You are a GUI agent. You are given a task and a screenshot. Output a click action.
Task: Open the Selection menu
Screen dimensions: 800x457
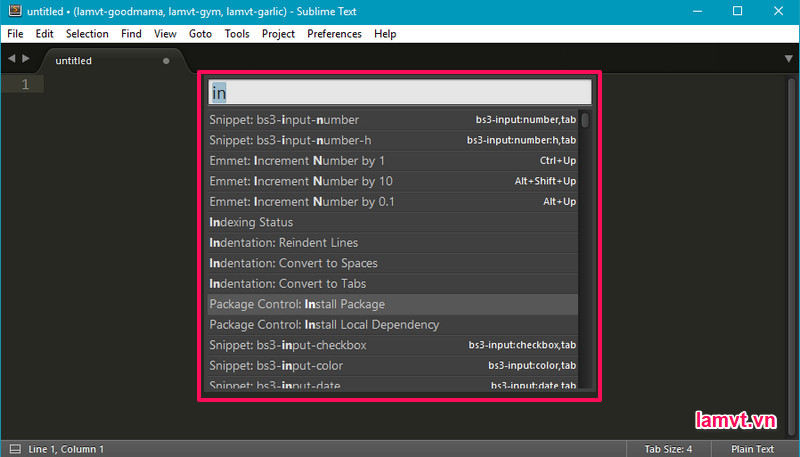87,34
